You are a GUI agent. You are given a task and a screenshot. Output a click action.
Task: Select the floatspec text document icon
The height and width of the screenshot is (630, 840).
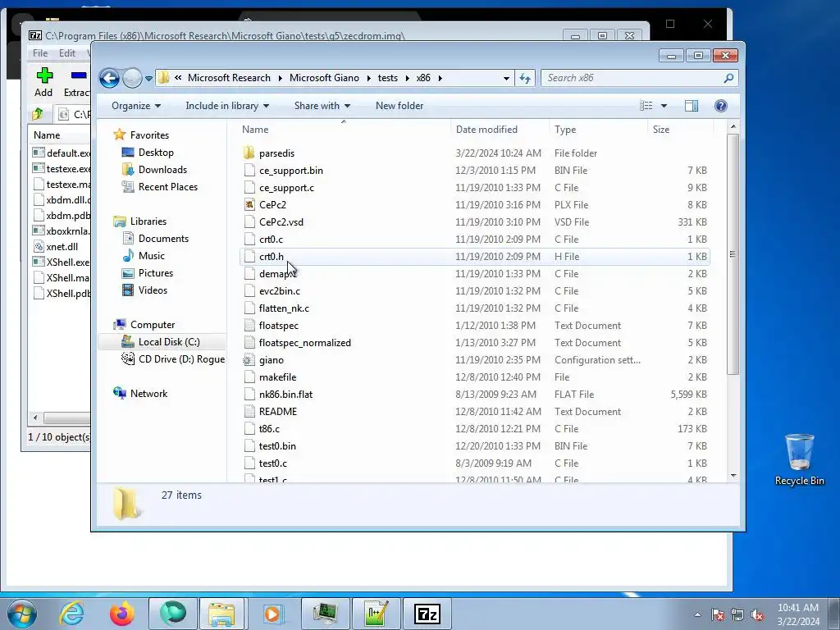click(x=249, y=325)
